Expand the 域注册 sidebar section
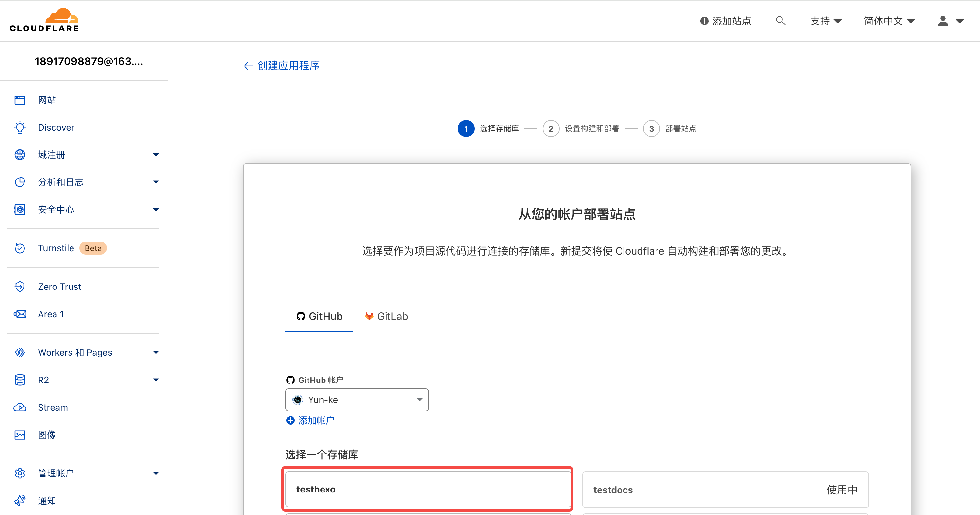 point(156,155)
